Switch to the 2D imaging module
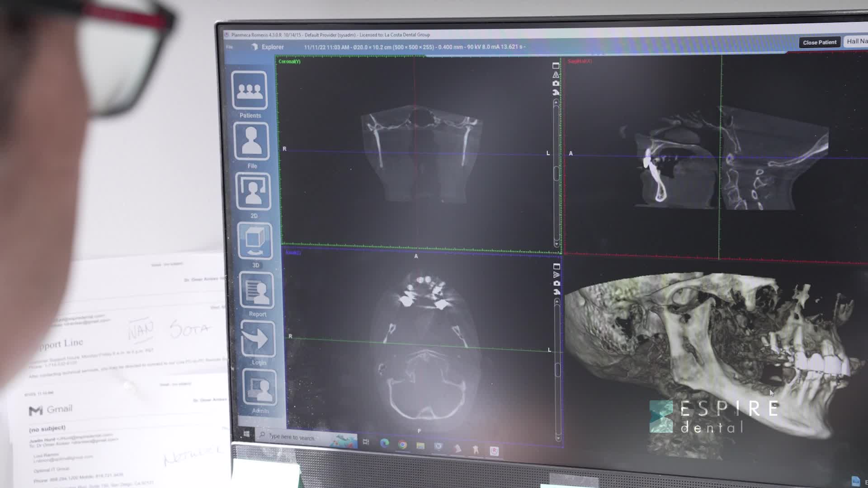This screenshot has width=868, height=488. coord(253,192)
